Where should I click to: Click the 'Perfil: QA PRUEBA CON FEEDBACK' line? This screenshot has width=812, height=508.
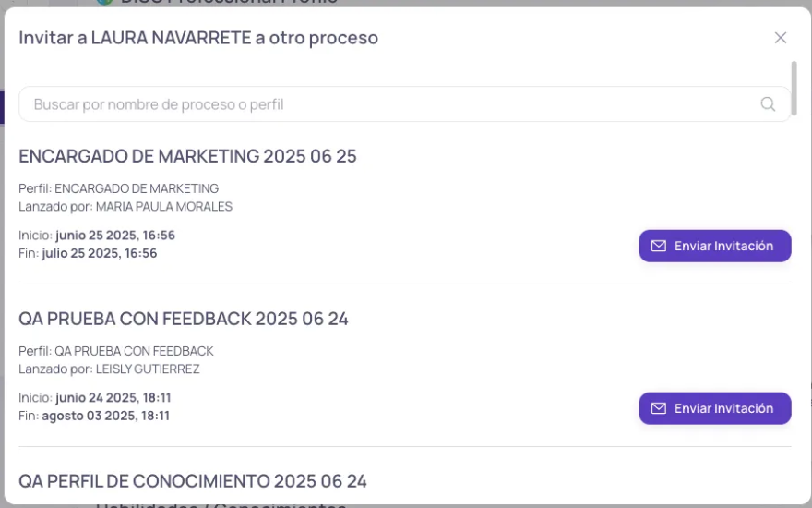(116, 351)
